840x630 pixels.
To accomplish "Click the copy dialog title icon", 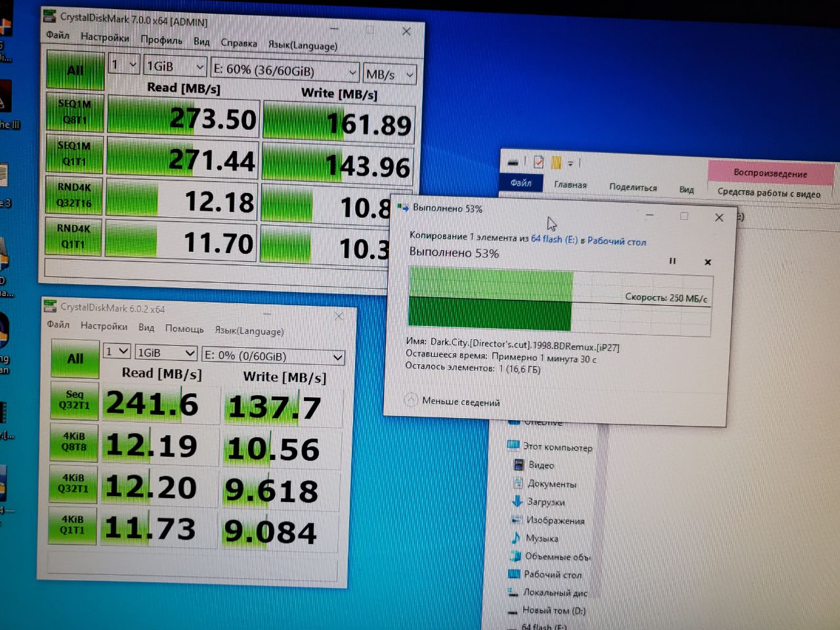I will pyautogui.click(x=402, y=207).
